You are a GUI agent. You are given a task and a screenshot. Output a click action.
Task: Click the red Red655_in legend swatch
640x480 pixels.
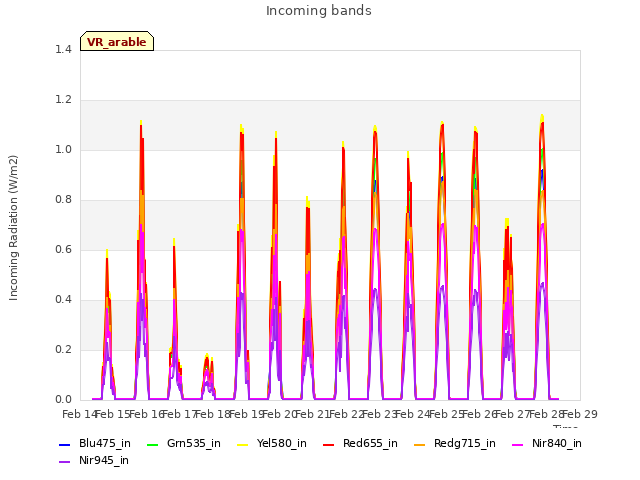[329, 444]
